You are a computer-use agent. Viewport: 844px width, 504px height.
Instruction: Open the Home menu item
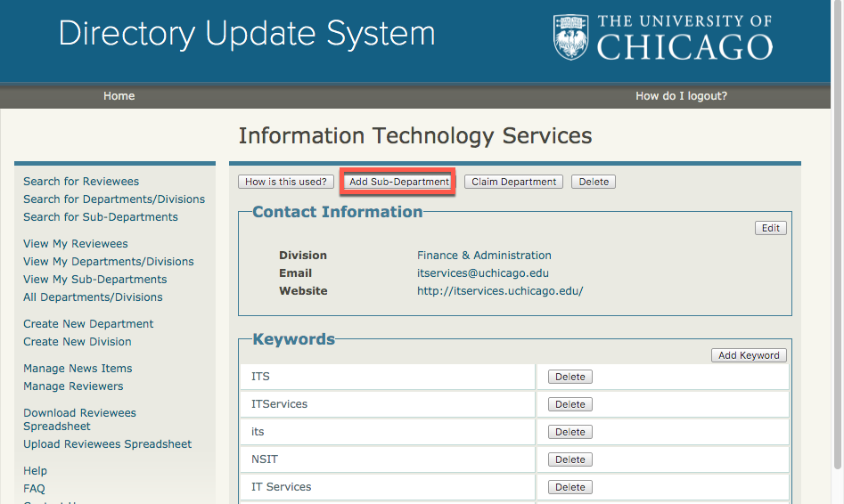click(x=119, y=96)
